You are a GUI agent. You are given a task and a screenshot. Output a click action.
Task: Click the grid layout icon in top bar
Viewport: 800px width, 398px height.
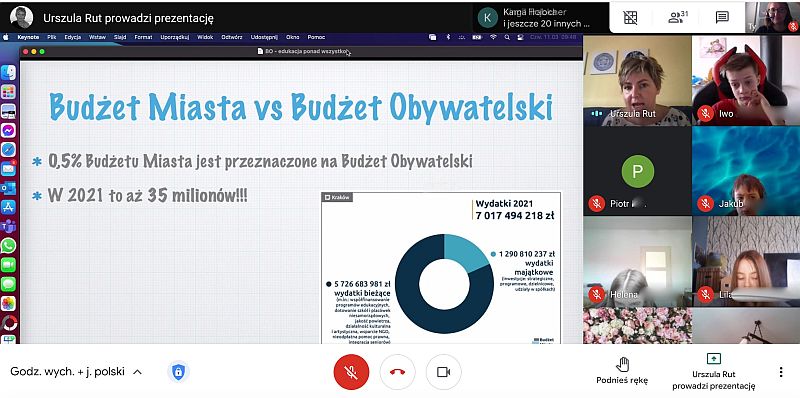tap(631, 17)
